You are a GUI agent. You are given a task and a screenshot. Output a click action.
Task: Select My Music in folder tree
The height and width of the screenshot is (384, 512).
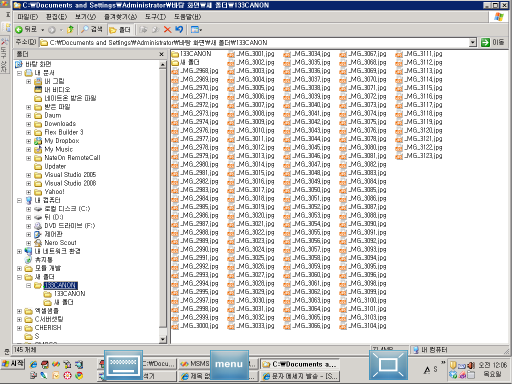58,149
